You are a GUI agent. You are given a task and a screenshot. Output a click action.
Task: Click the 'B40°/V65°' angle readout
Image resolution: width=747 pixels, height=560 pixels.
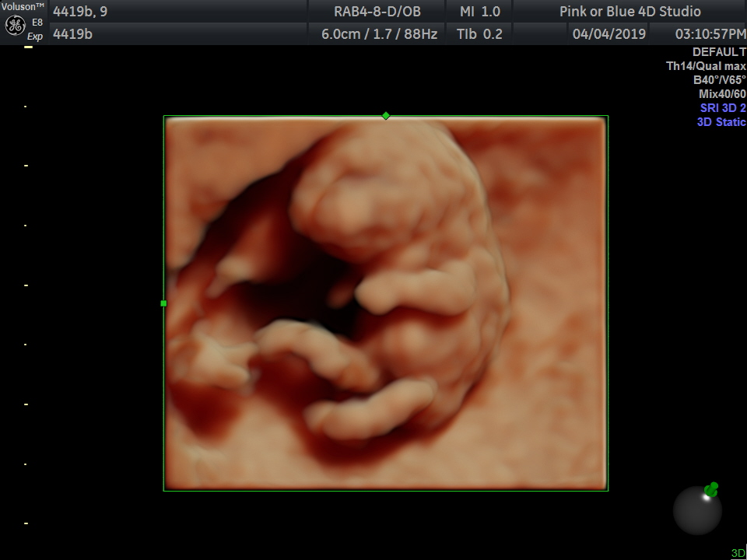pyautogui.click(x=720, y=79)
